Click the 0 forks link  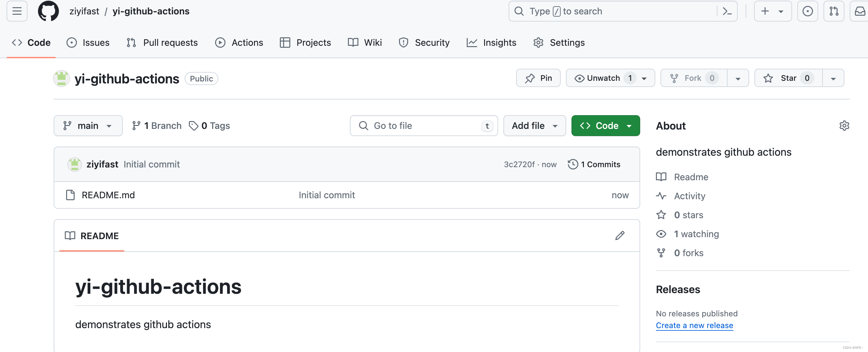[688, 253]
